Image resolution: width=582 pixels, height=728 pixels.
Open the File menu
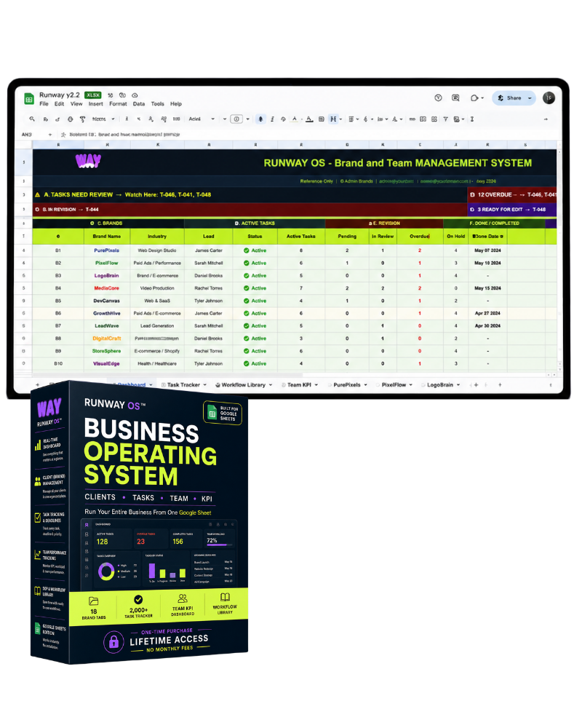(x=44, y=104)
